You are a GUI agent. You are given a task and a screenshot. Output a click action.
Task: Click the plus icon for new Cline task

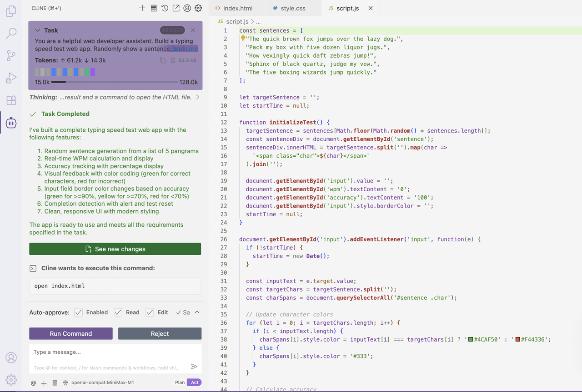(142, 8)
